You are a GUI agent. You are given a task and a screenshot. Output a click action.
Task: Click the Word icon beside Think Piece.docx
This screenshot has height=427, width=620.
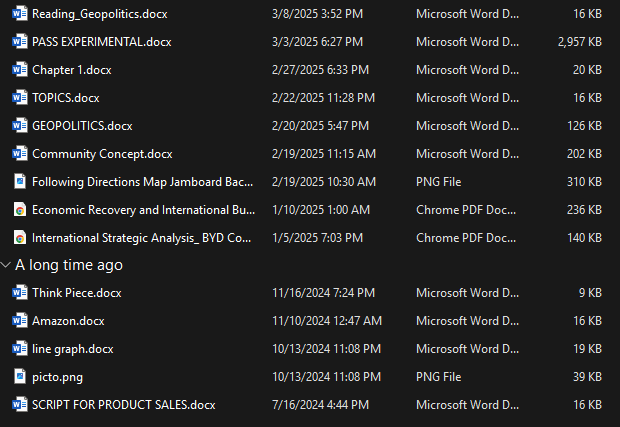pos(20,293)
